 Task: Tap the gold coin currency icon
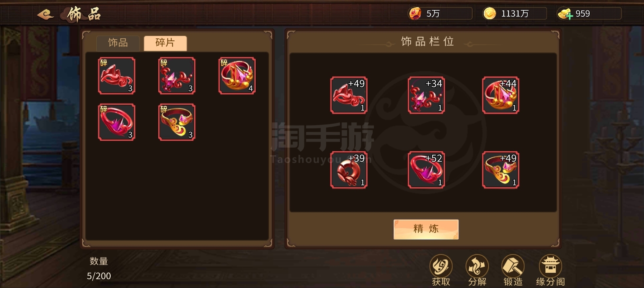pos(489,14)
